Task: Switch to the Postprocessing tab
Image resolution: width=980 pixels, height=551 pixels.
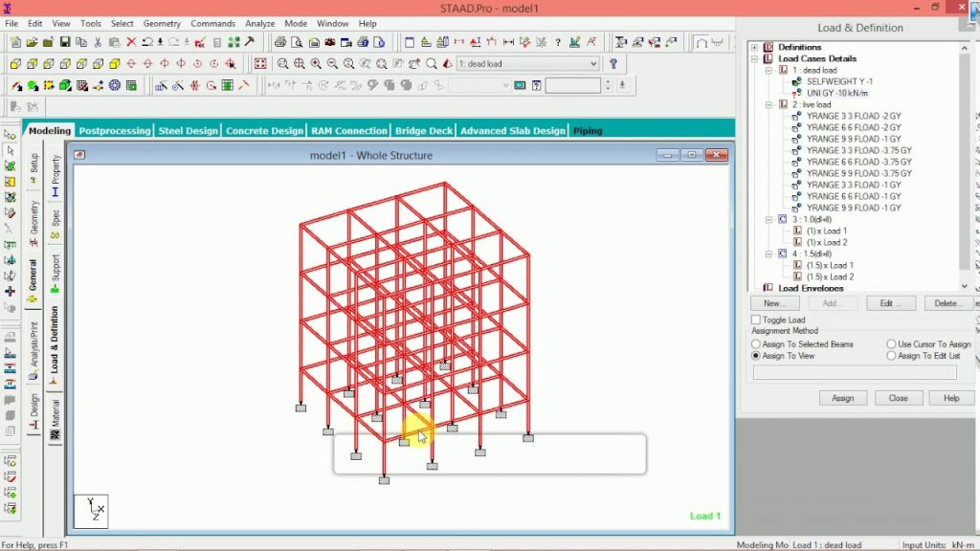Action: [114, 131]
